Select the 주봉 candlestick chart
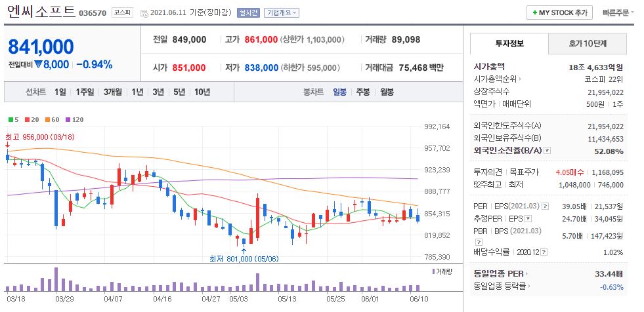This screenshot has width=644, height=312. [362, 92]
